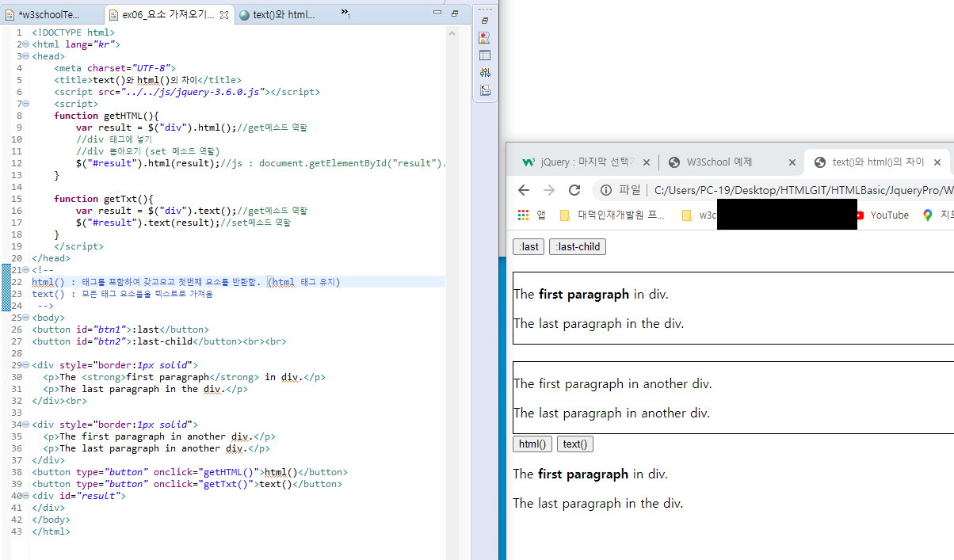
Task: Switch to the *w3schoolTe editor tab
Action: coord(52,15)
